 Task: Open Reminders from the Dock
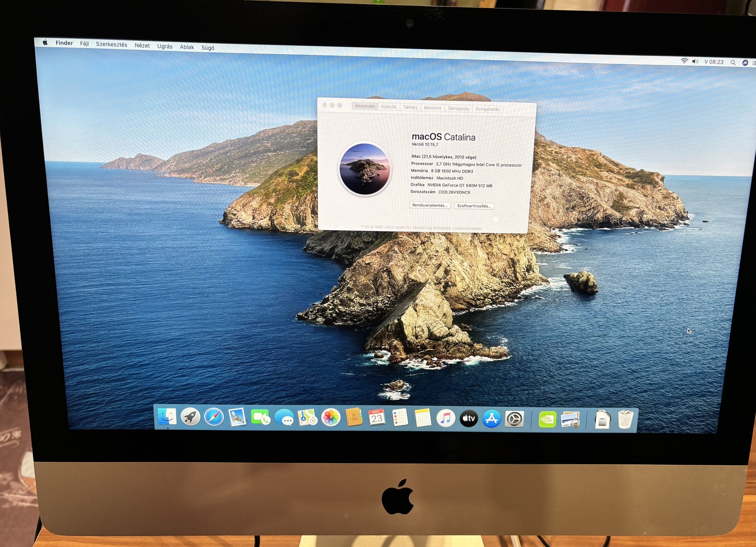[400, 418]
